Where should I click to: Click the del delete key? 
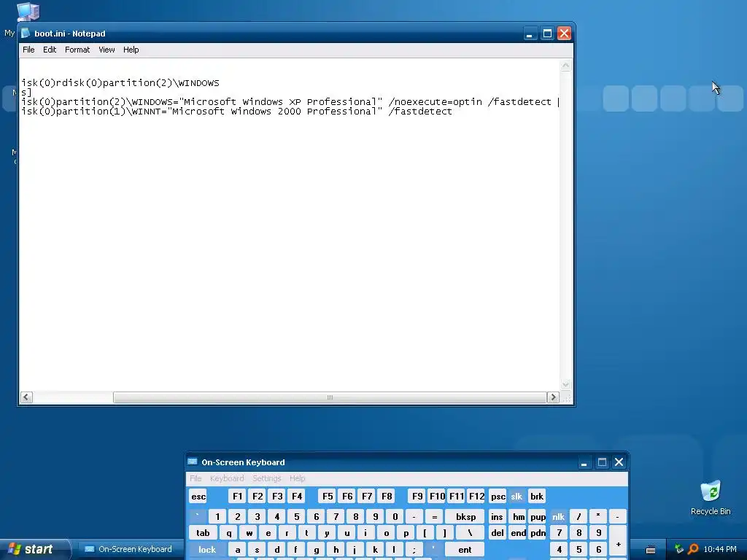(x=497, y=533)
